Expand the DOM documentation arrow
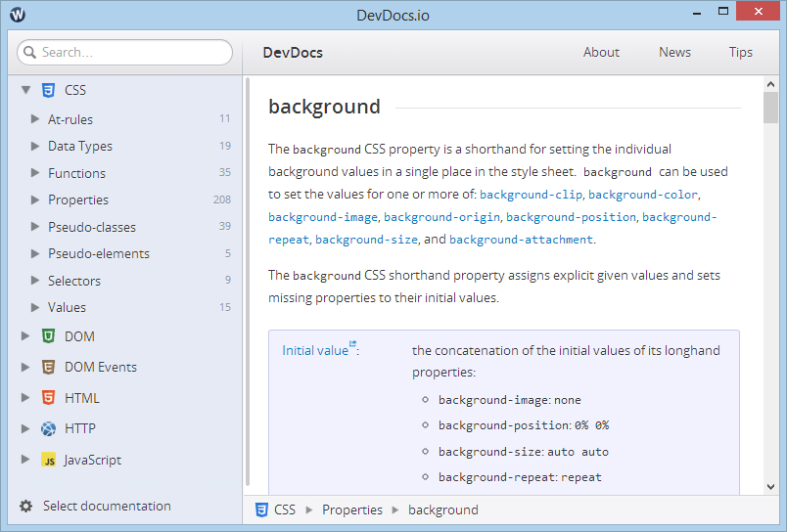The height and width of the screenshot is (532, 787). pyautogui.click(x=25, y=336)
